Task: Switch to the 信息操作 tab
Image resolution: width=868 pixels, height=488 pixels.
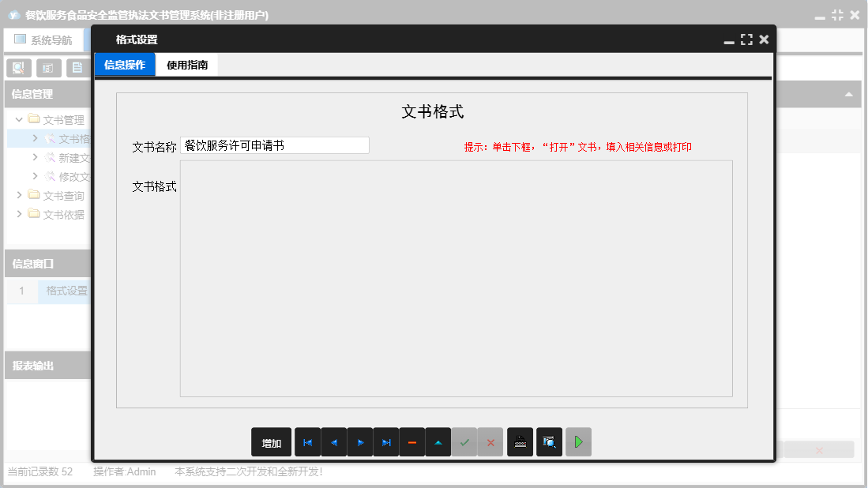Action: click(125, 65)
